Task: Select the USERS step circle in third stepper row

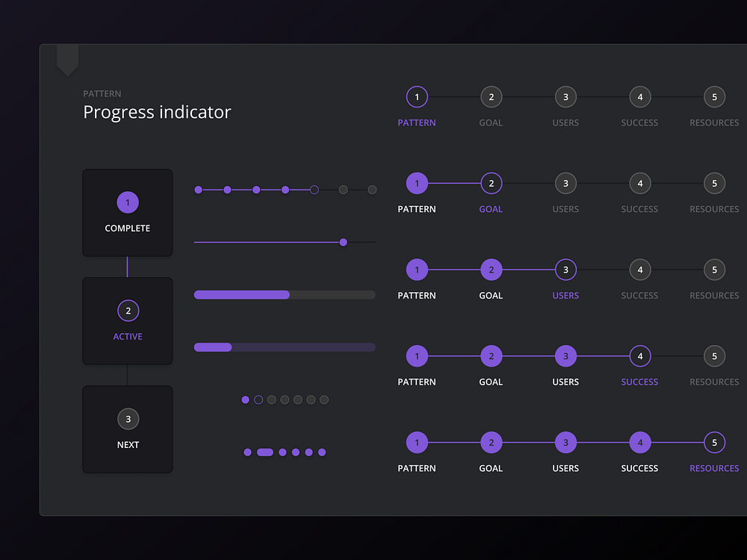Action: [x=565, y=270]
